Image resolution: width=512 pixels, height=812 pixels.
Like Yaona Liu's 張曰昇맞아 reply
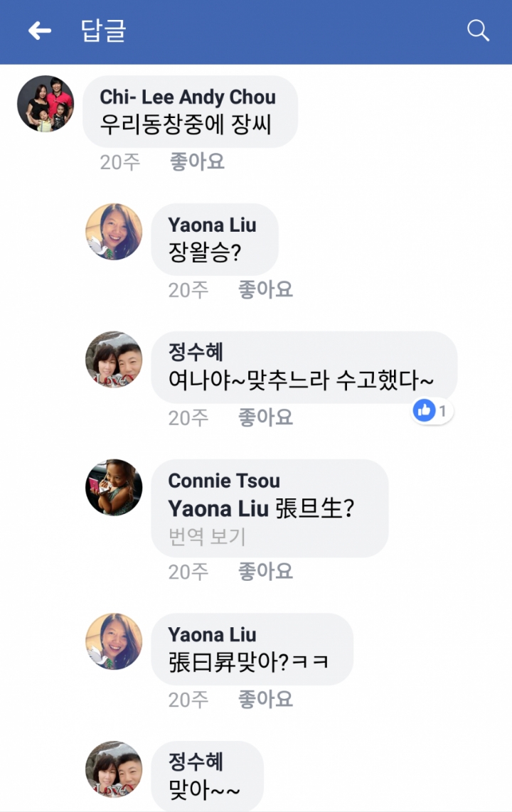[x=265, y=700]
